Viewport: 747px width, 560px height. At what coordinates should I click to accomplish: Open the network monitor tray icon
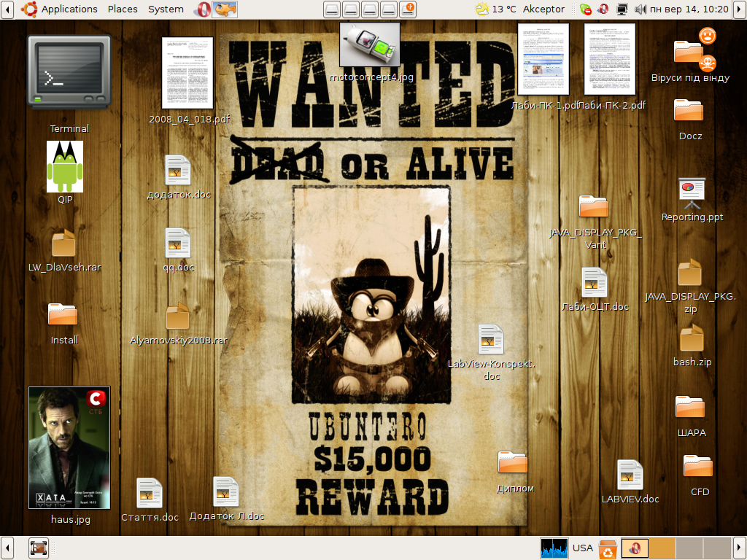tap(622, 9)
